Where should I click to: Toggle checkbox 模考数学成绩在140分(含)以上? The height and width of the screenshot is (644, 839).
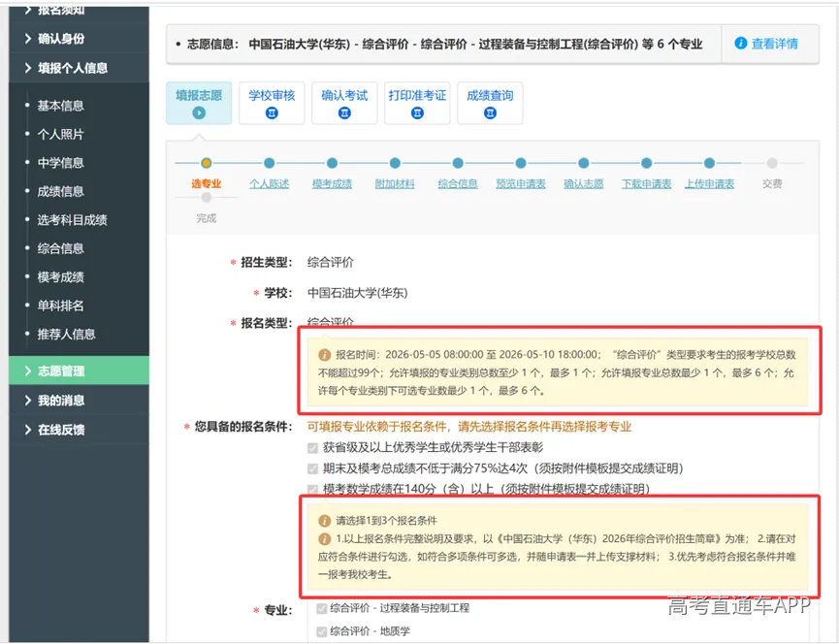(x=313, y=489)
